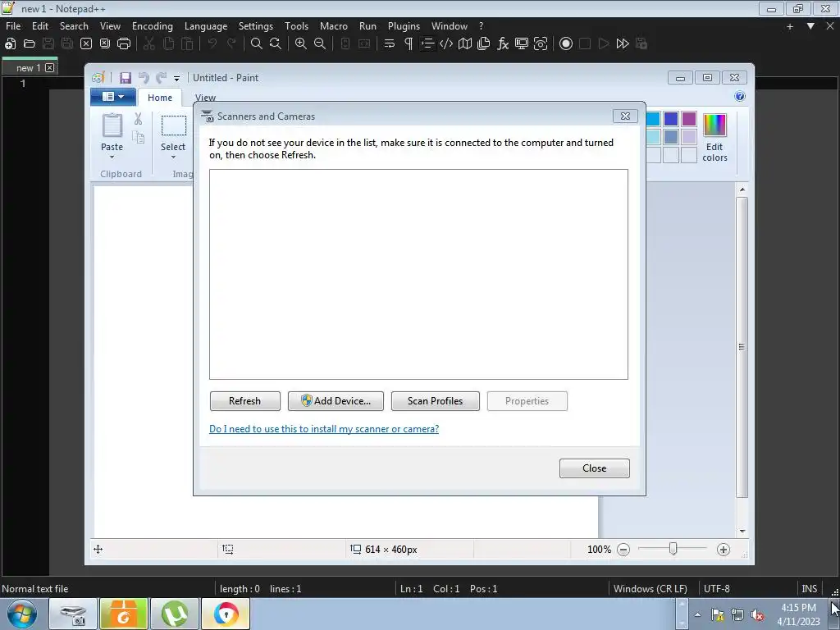The width and height of the screenshot is (840, 630).
Task: Click the Cut scissors icon in Paint
Action: click(x=138, y=118)
